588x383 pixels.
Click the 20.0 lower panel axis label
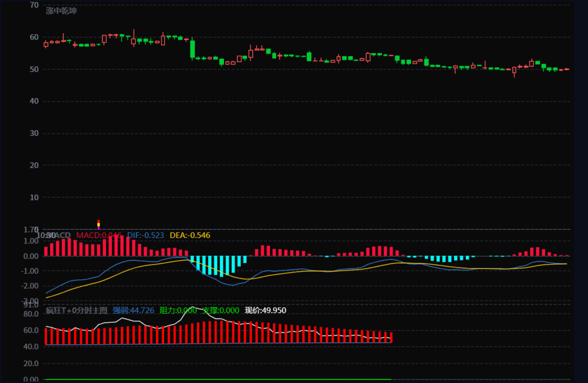(31, 363)
